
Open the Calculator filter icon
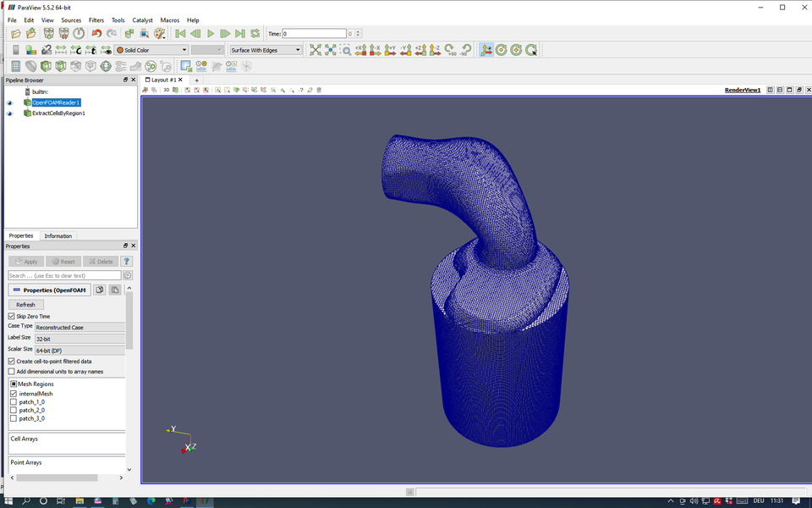16,67
